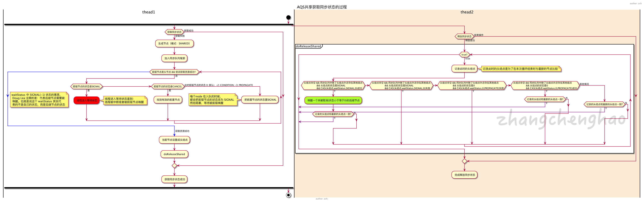Screen dimensions: 644x202
Task: Click the '前驱节点是头节点 && 尝试获取资源成功?' condition
Action: click(174, 72)
